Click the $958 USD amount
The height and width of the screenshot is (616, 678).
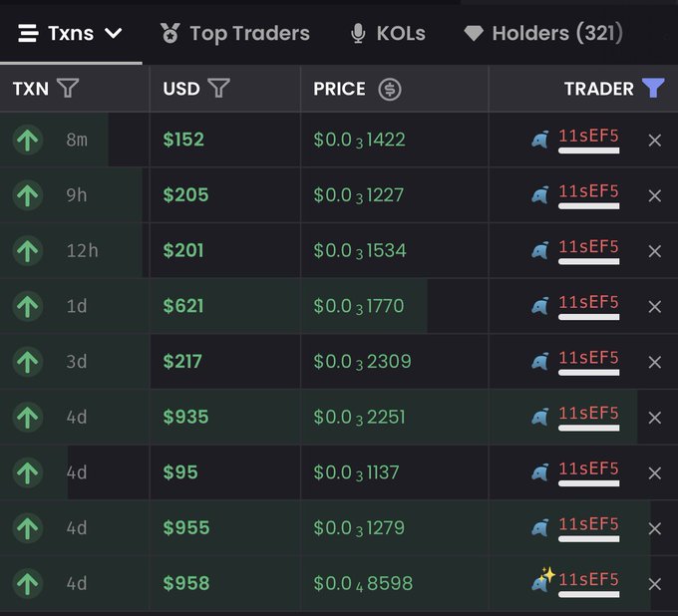[186, 583]
